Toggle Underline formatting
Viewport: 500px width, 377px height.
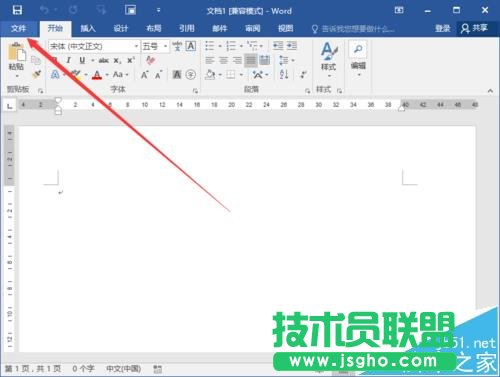coord(82,60)
